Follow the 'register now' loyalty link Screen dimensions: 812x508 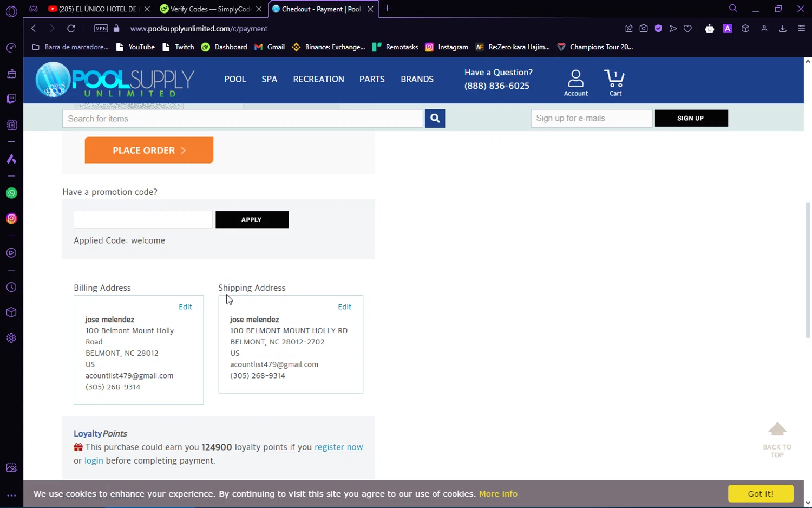(339, 447)
